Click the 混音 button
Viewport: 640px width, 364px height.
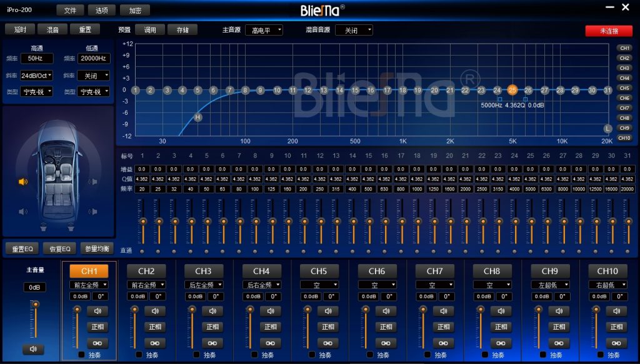[x=52, y=29]
